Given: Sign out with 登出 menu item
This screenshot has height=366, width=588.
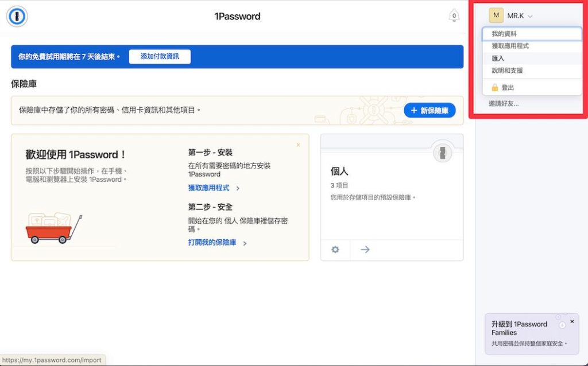Looking at the screenshot, I should tap(532, 88).
